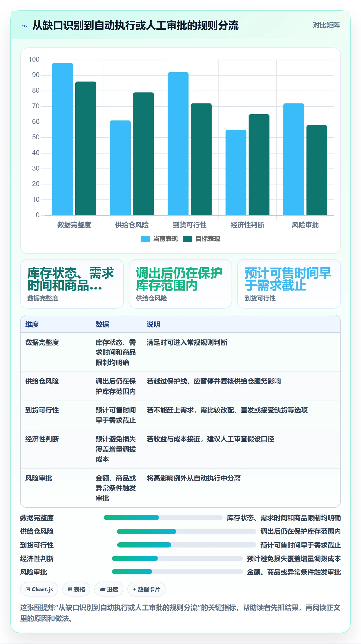Click the blue 供给仓风险 bar
The width and height of the screenshot is (361, 644).
tap(120, 168)
